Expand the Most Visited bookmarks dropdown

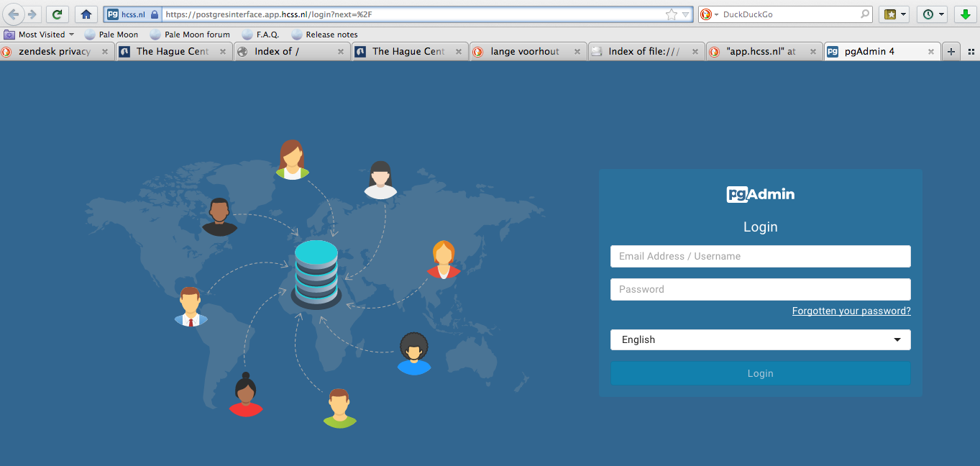tap(40, 35)
